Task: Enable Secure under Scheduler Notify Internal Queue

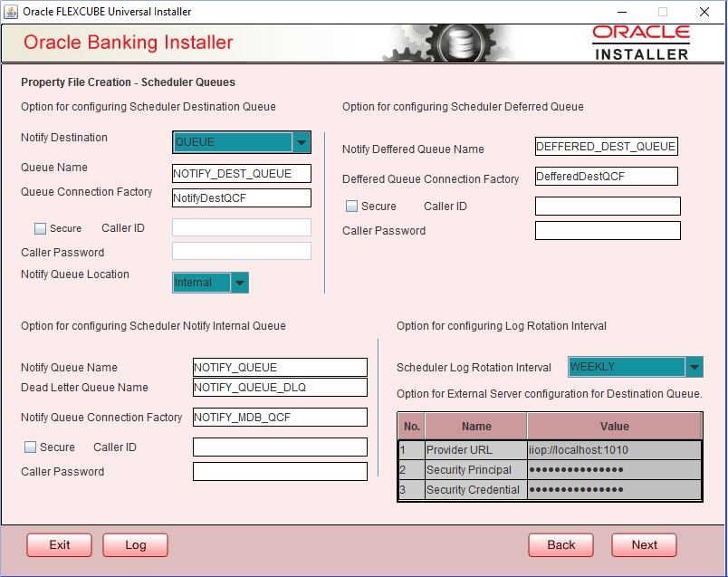Action: (x=31, y=447)
